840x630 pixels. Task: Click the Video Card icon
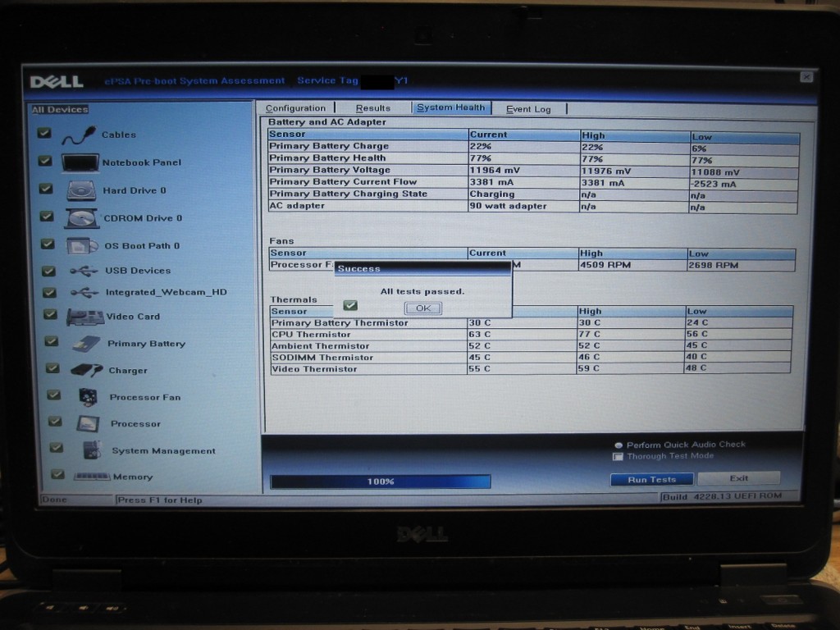point(85,317)
